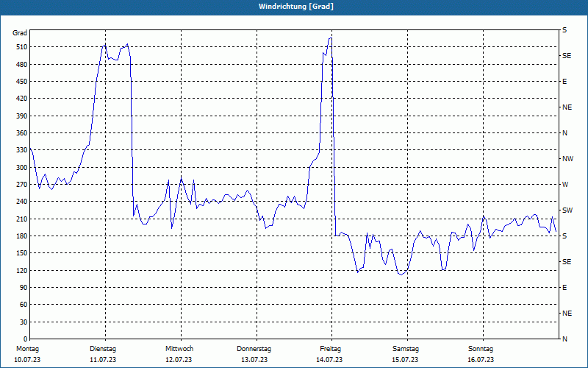
Task: Click the 360 degree axis label
Action: [21, 133]
